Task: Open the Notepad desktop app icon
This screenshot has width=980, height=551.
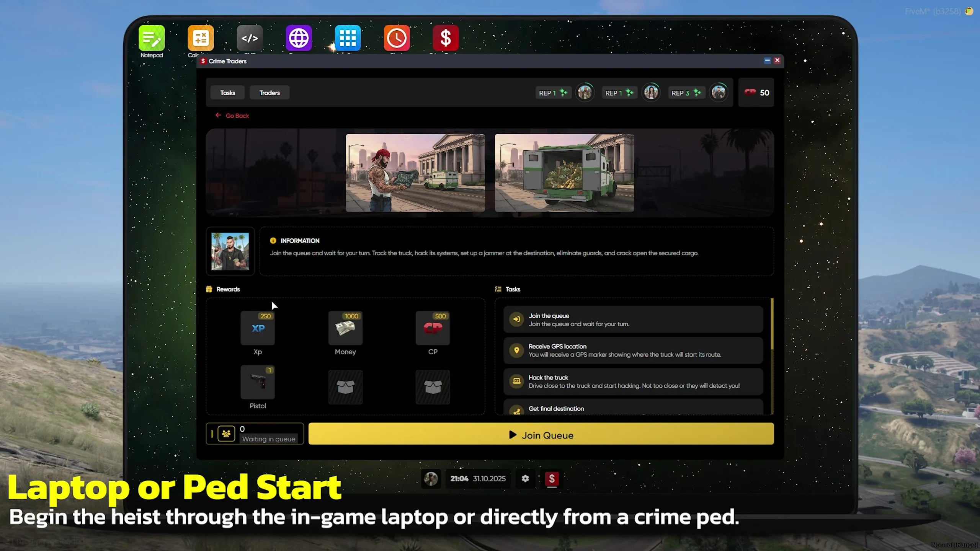Action: click(152, 38)
